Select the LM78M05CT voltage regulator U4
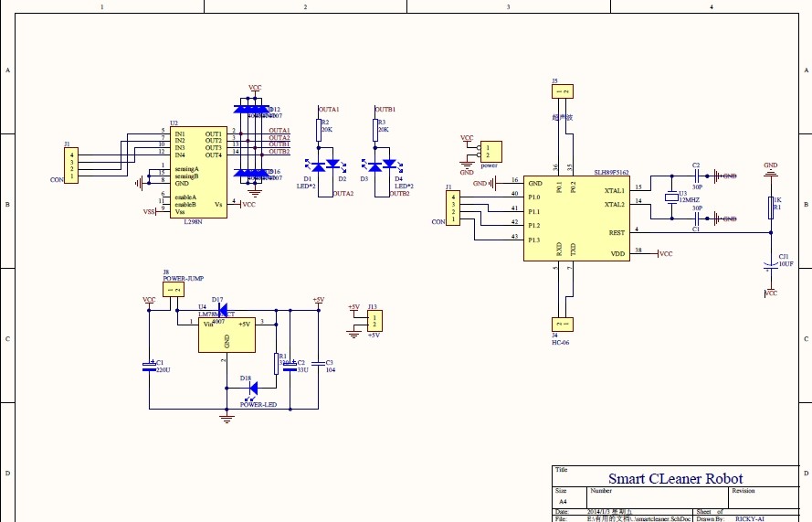 227,335
